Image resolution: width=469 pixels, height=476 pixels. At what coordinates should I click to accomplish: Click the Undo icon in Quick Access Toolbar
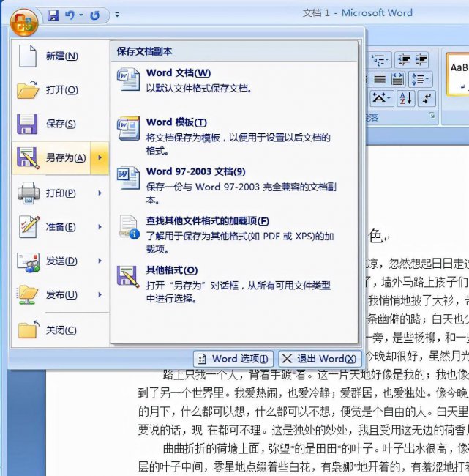click(x=70, y=15)
